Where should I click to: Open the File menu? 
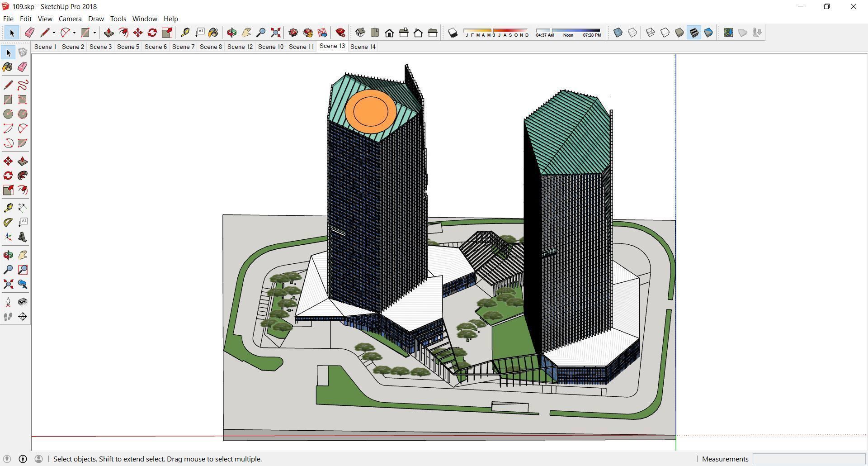(x=8, y=19)
